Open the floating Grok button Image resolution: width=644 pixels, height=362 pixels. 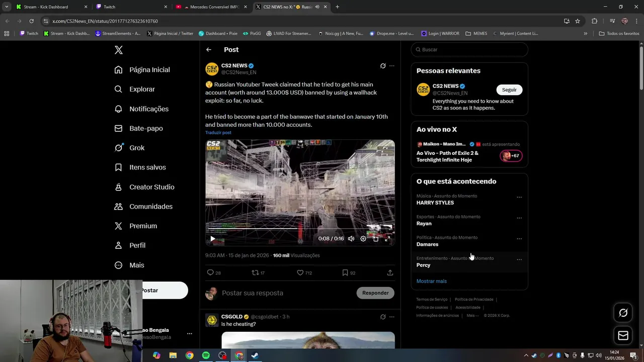(623, 313)
